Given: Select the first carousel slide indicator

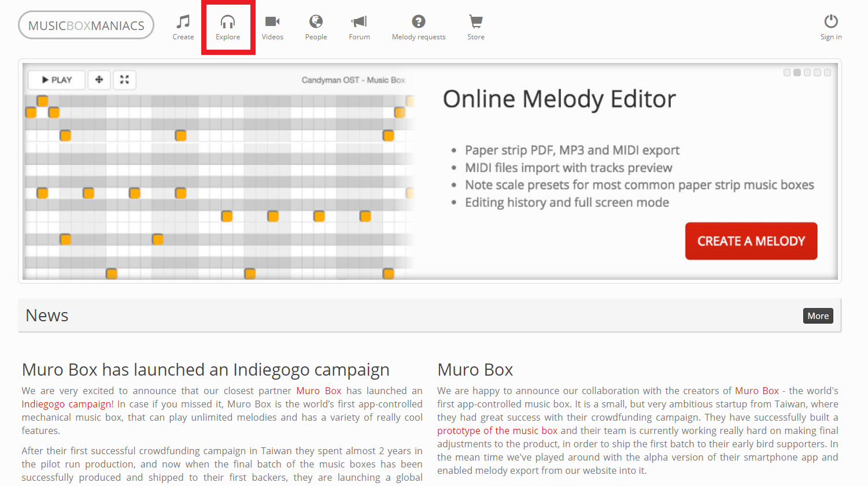Looking at the screenshot, I should 787,73.
